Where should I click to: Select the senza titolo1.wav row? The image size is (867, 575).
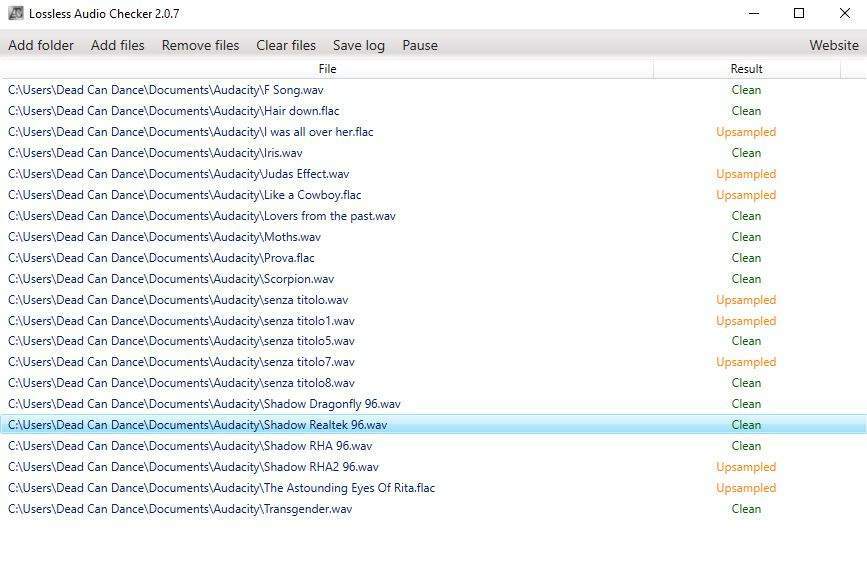click(x=434, y=321)
